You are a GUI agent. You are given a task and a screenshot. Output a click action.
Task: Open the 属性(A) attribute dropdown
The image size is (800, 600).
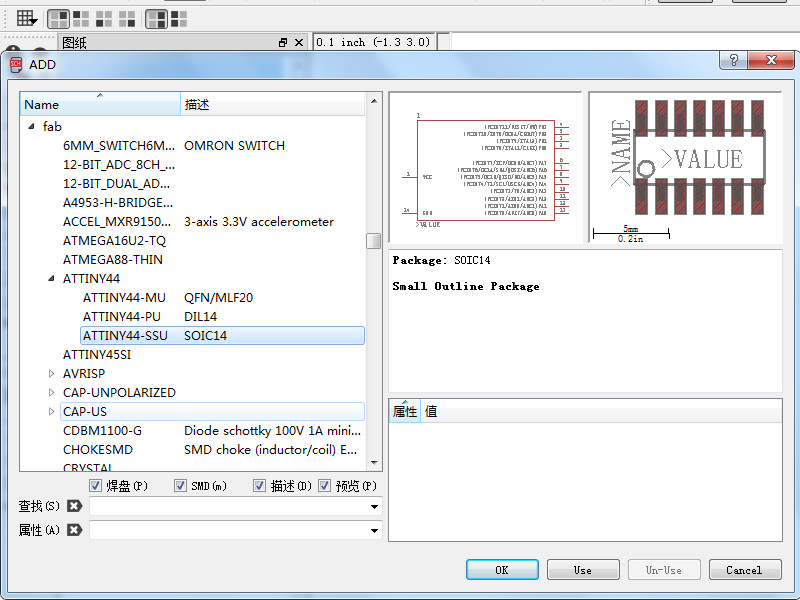coord(374,531)
